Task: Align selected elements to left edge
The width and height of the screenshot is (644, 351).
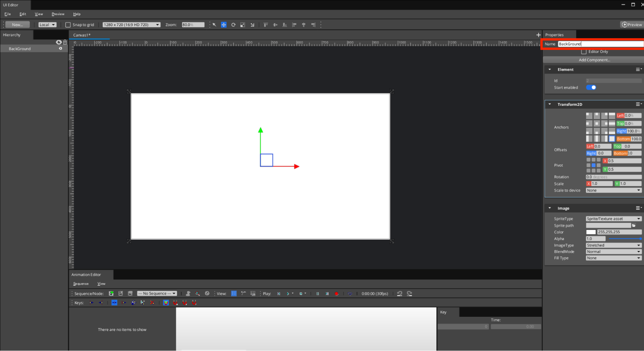Action: click(294, 25)
